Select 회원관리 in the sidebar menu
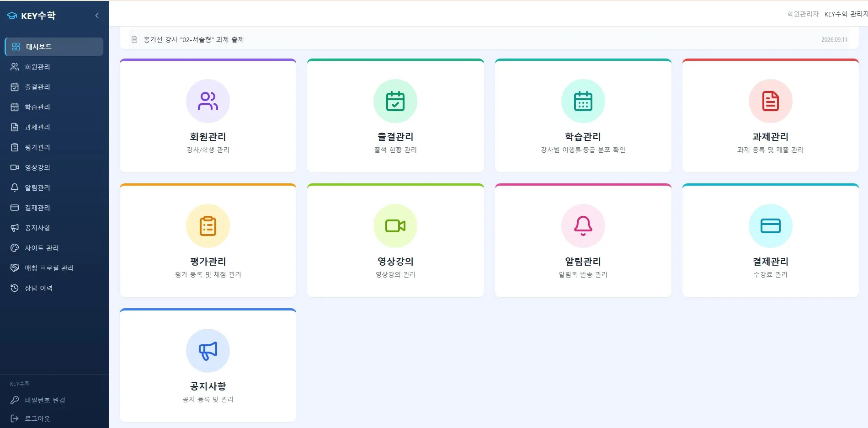Screen dimensions: 868x428 point(54,67)
